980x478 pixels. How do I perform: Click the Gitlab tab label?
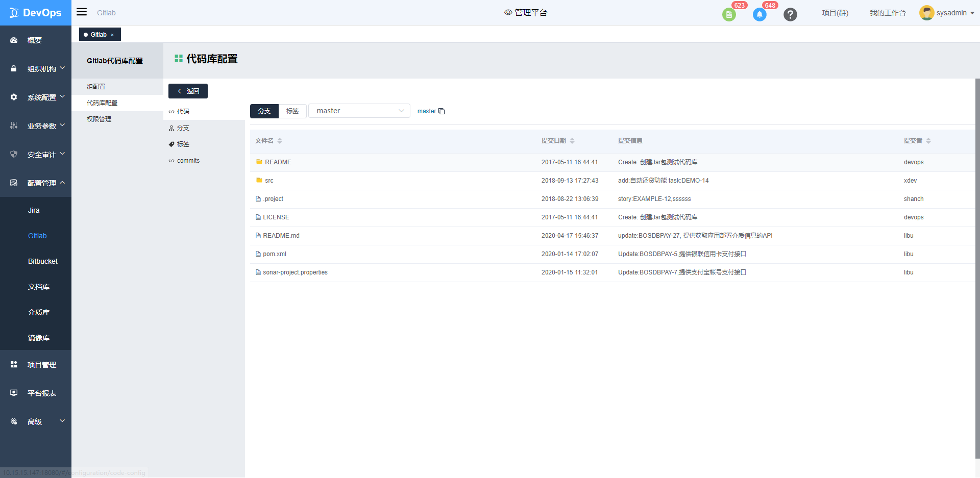(x=99, y=35)
